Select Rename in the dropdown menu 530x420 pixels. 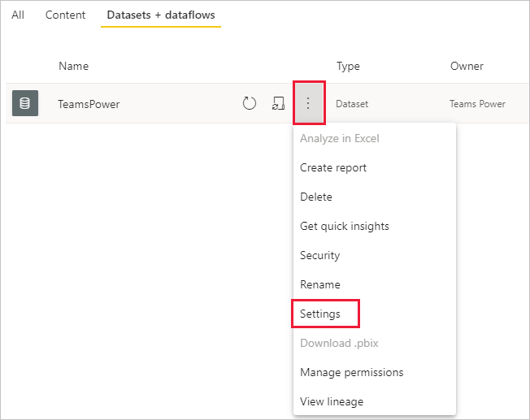pos(320,284)
